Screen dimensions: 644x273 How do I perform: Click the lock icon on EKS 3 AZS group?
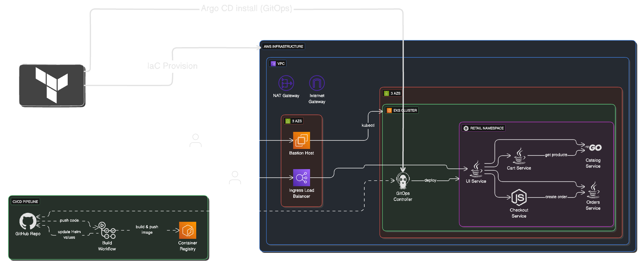pyautogui.click(x=387, y=93)
